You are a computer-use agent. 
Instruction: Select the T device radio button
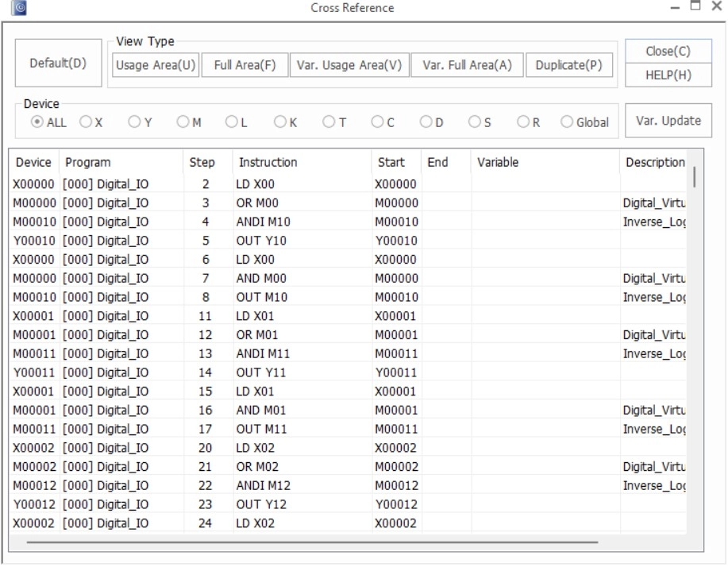pyautogui.click(x=329, y=122)
